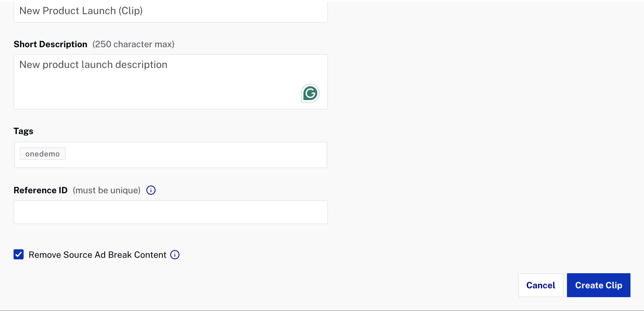Open the Reference ID info tooltip icon

pyautogui.click(x=151, y=190)
